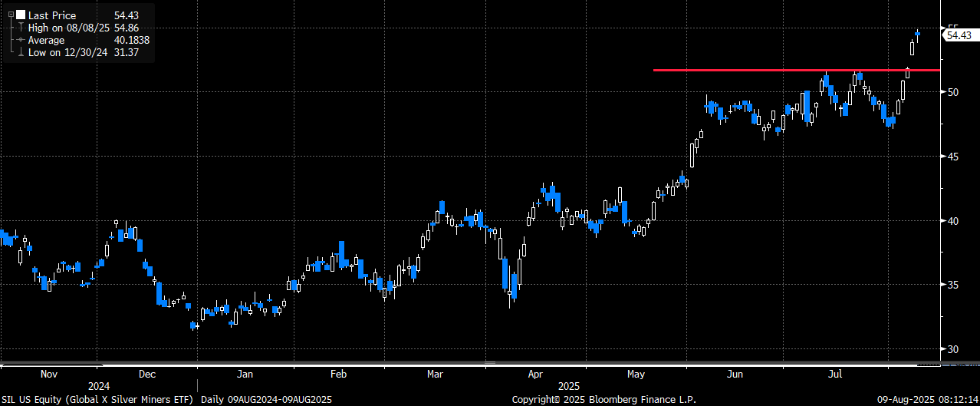Click the 35 price axis label

952,285
